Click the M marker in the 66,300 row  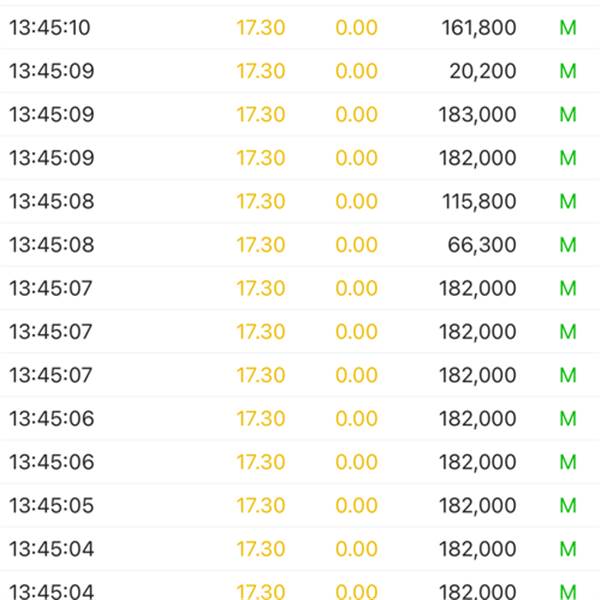pyautogui.click(x=568, y=245)
